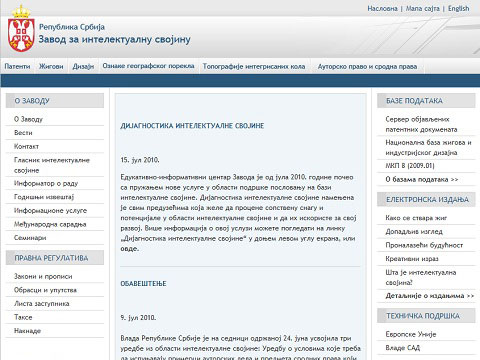The image size is (480, 360).
Task: Open the Дизајн menu tab
Action: [x=83, y=66]
